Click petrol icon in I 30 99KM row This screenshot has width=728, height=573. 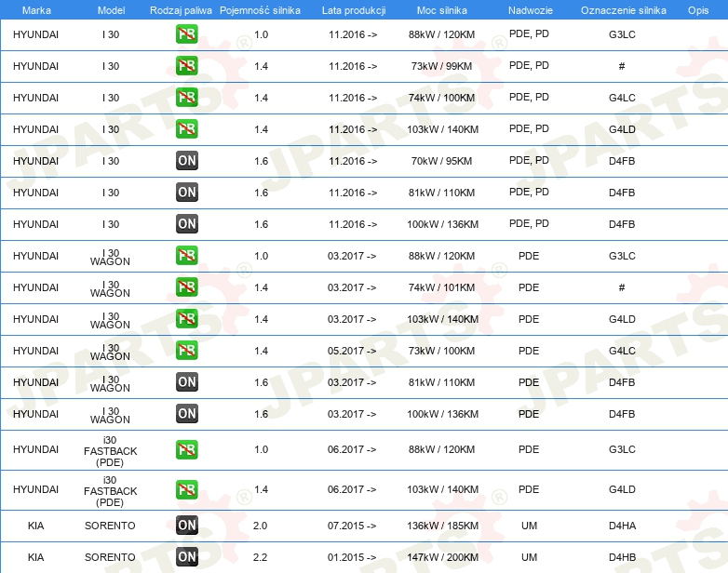tap(186, 66)
